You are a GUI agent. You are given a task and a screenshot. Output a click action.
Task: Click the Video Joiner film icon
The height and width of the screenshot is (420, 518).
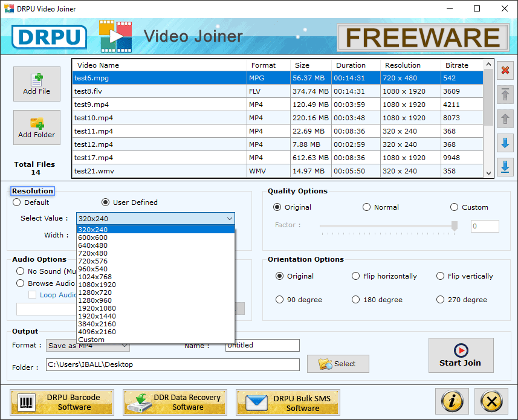115,36
